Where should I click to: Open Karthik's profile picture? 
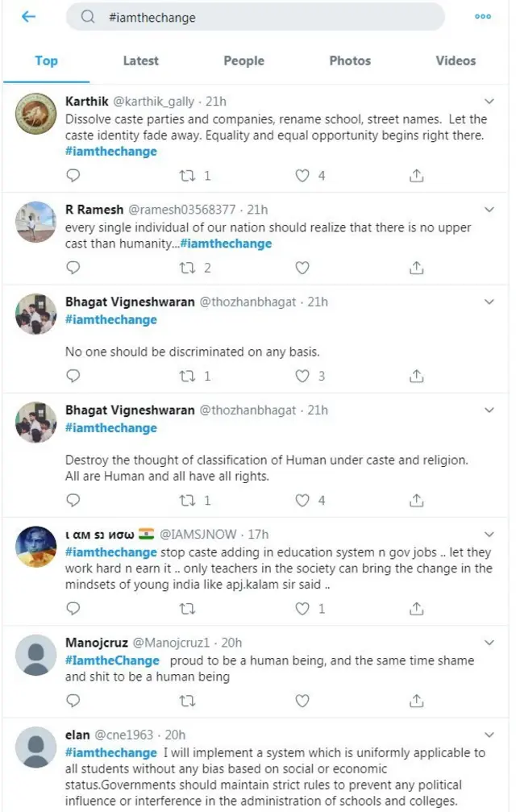point(35,111)
